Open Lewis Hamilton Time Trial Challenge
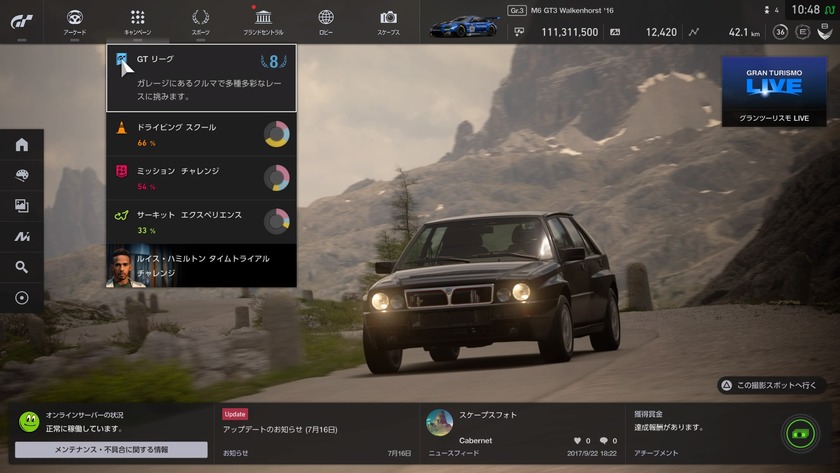The height and width of the screenshot is (473, 840). click(201, 265)
